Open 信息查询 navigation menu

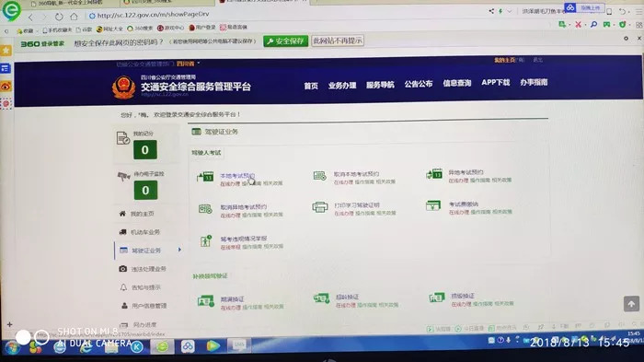tap(456, 83)
